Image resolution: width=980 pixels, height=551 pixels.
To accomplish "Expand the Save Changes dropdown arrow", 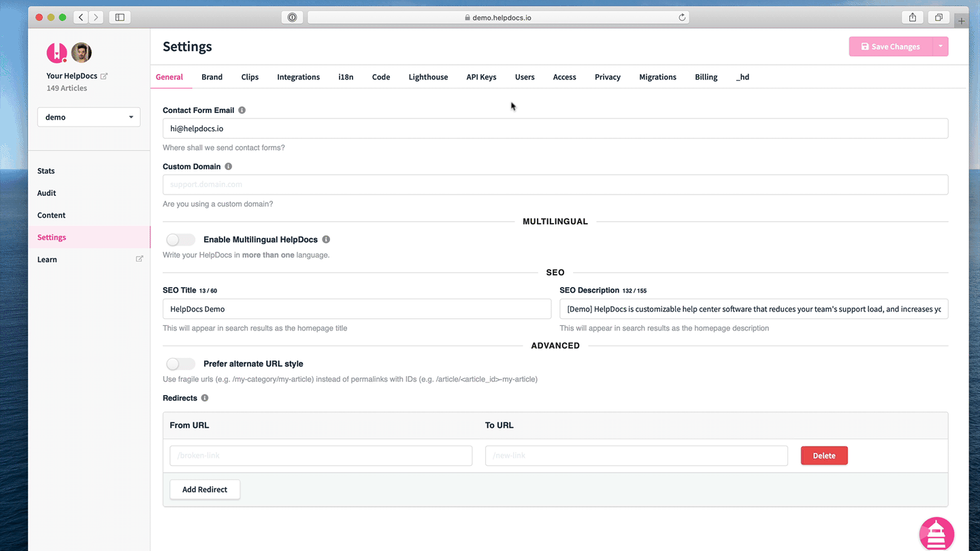I will [x=941, y=46].
